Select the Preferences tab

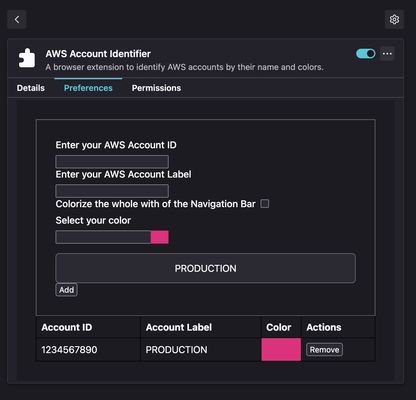click(x=88, y=88)
